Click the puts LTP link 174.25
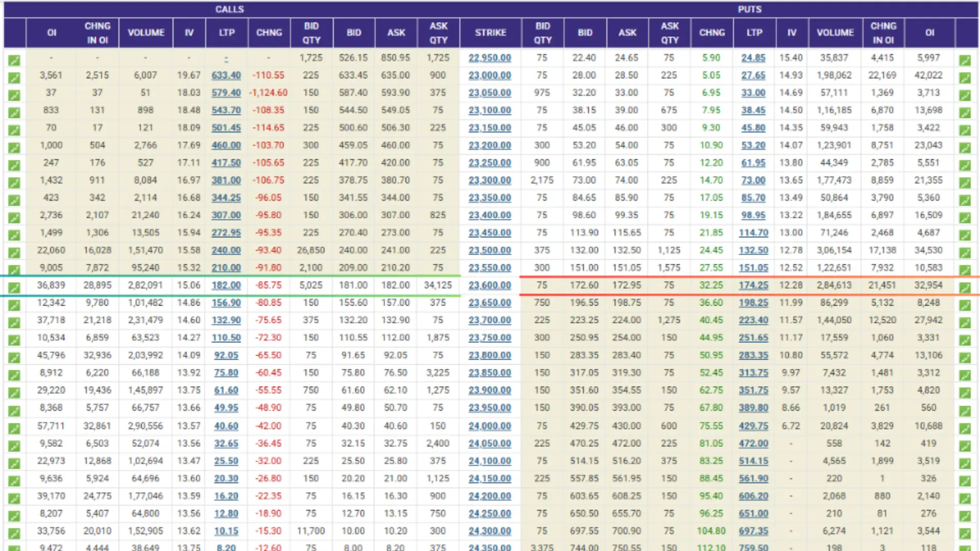Image resolution: width=980 pixels, height=551 pixels. (x=753, y=285)
